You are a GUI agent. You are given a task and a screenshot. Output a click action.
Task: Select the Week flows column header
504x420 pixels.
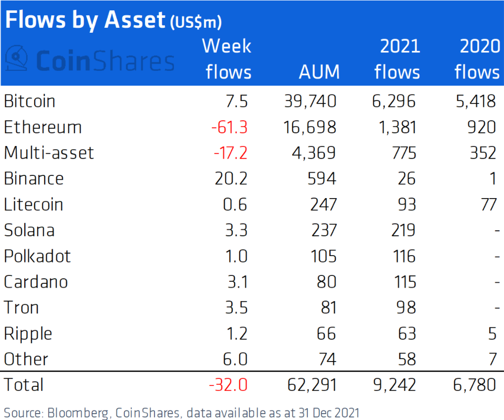[228, 59]
